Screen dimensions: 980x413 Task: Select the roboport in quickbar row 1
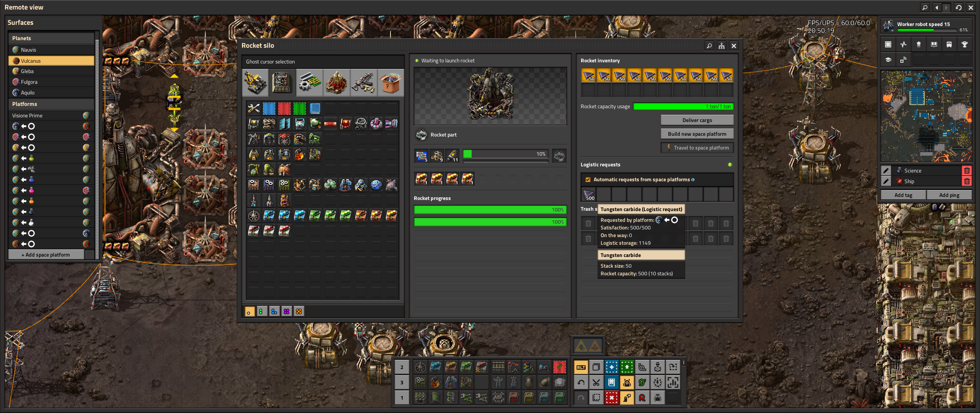pyautogui.click(x=498, y=398)
